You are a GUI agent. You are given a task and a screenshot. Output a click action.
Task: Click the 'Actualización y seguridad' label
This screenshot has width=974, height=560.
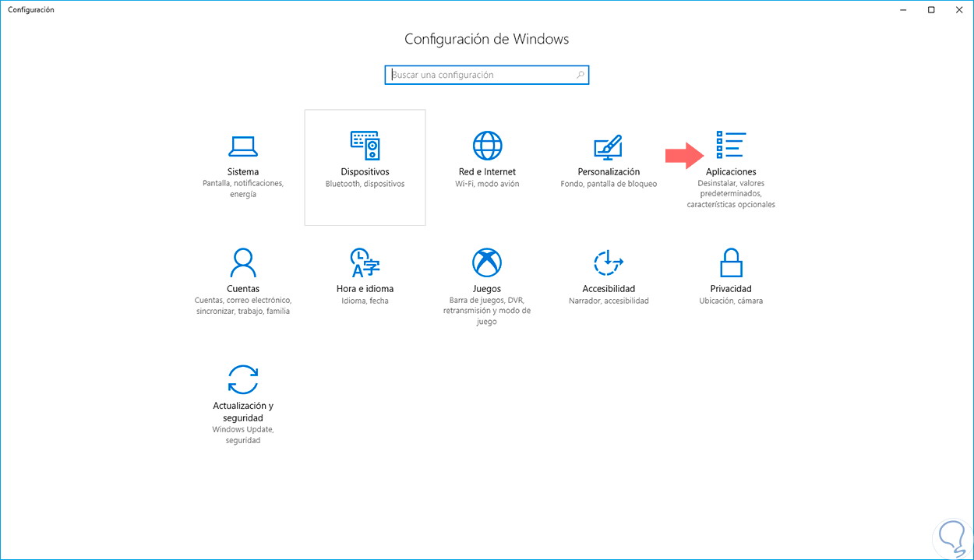click(243, 412)
